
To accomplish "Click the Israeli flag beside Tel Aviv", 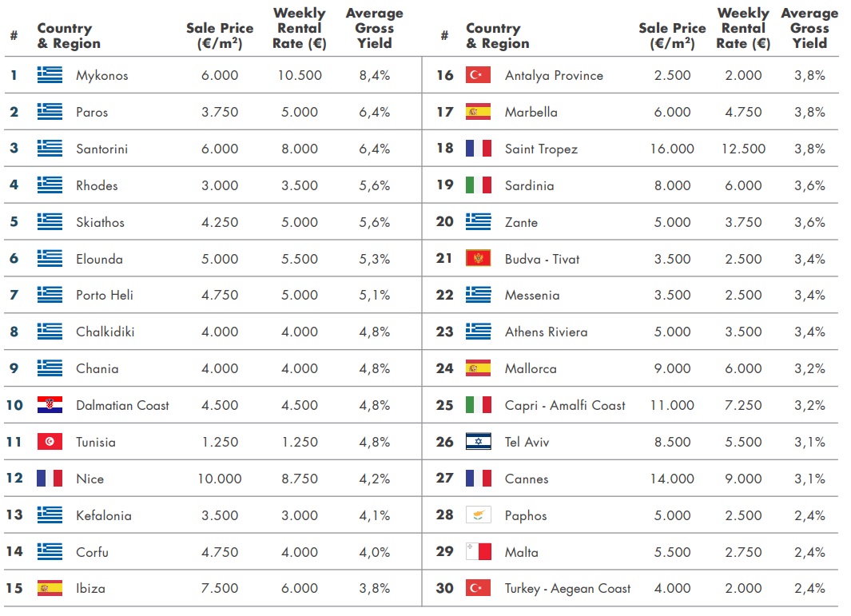I will [478, 442].
